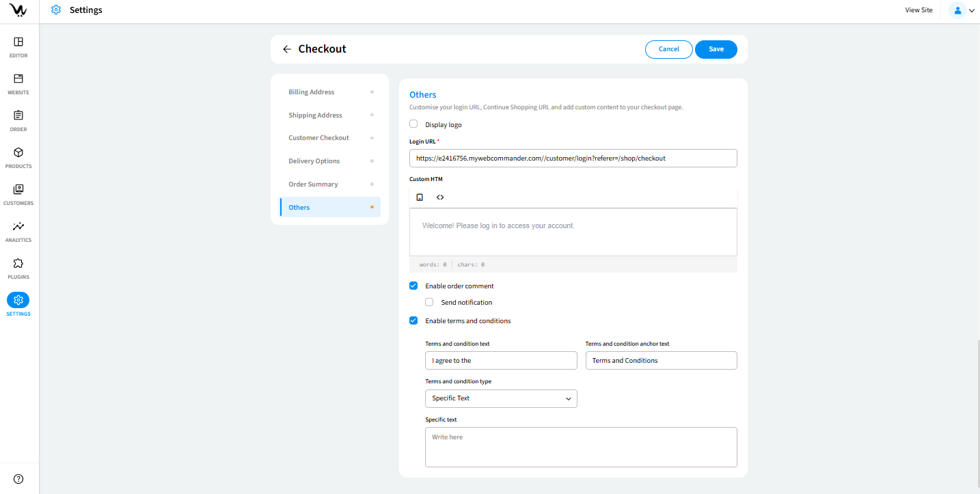980x494 pixels.
Task: Open the Customers sidebar icon
Action: [18, 190]
